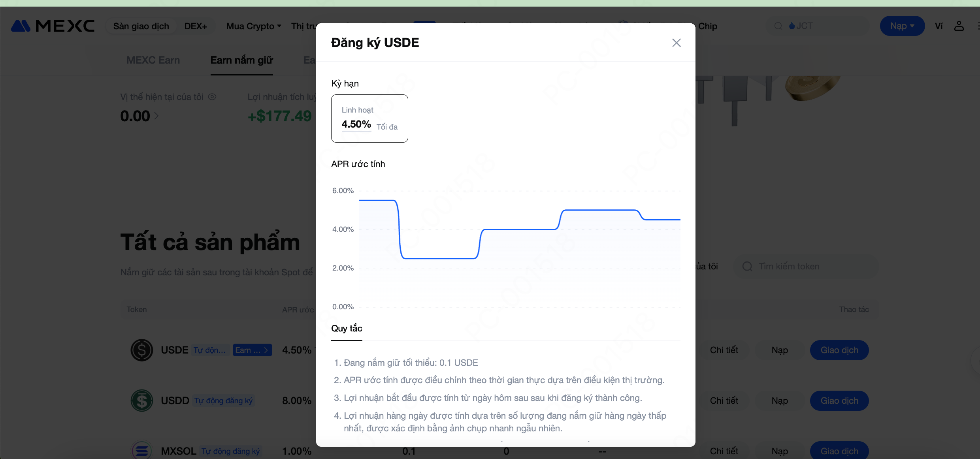Click the USDD token icon
980x459 pixels.
coord(141,401)
